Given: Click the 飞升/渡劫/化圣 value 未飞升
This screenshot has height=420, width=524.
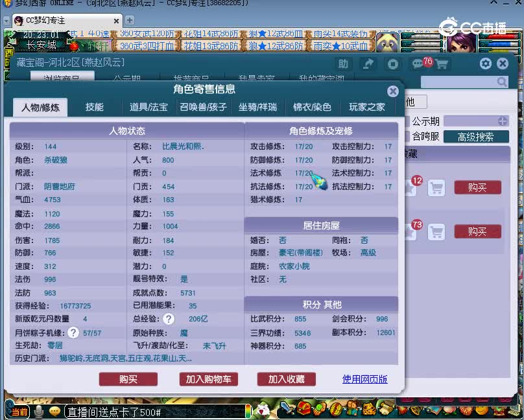Looking at the screenshot, I should click(214, 346).
